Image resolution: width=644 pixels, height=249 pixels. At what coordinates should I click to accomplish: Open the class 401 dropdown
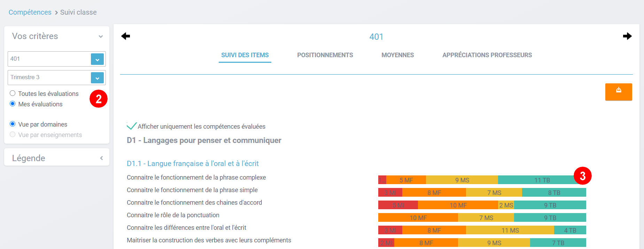pos(97,59)
